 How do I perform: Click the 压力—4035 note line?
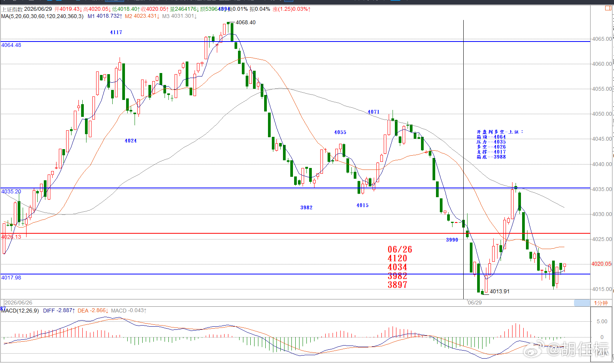[491, 142]
